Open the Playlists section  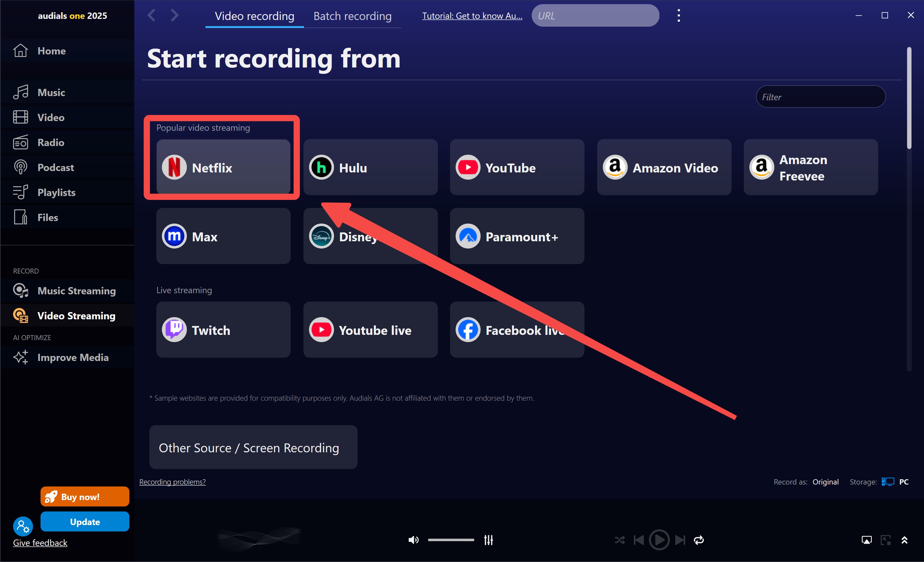[67, 192]
